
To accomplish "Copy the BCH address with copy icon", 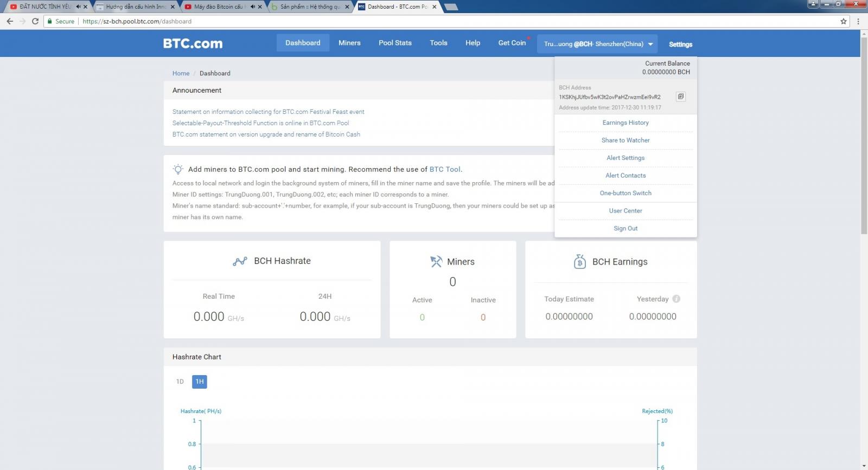I will point(680,96).
